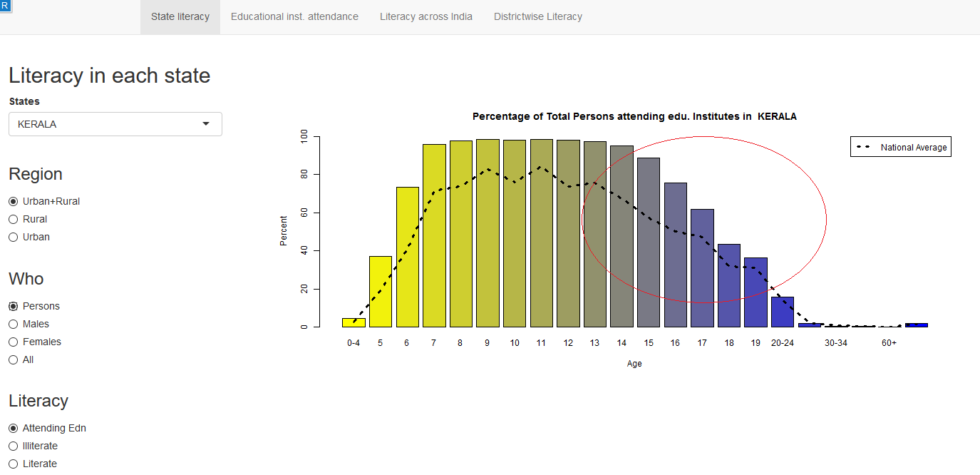The height and width of the screenshot is (475, 980).
Task: Select the All option under Who
Action: tap(14, 360)
